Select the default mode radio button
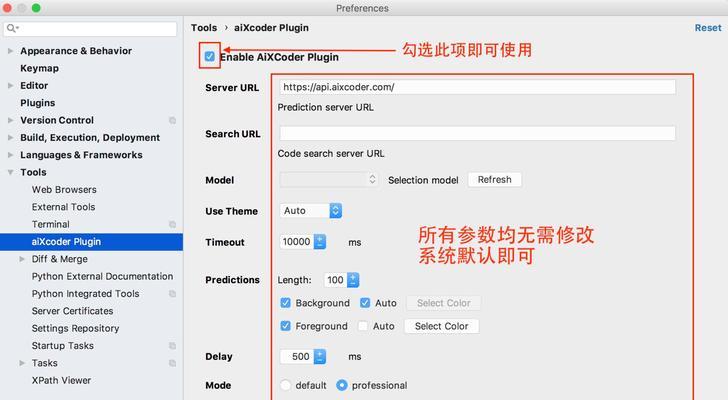This screenshot has width=728, height=400. (286, 385)
